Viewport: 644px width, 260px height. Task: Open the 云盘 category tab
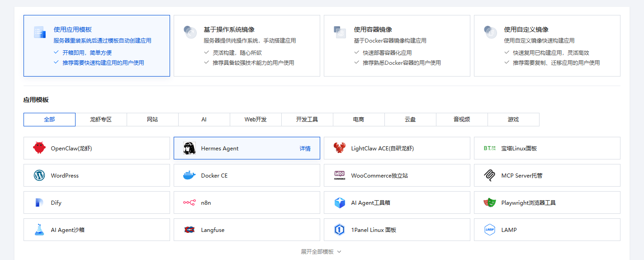click(410, 120)
